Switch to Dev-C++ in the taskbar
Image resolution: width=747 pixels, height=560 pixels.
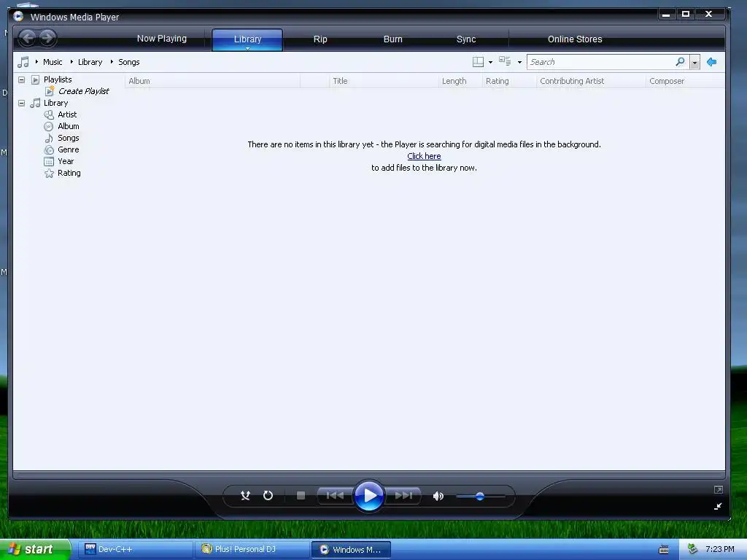pyautogui.click(x=135, y=550)
